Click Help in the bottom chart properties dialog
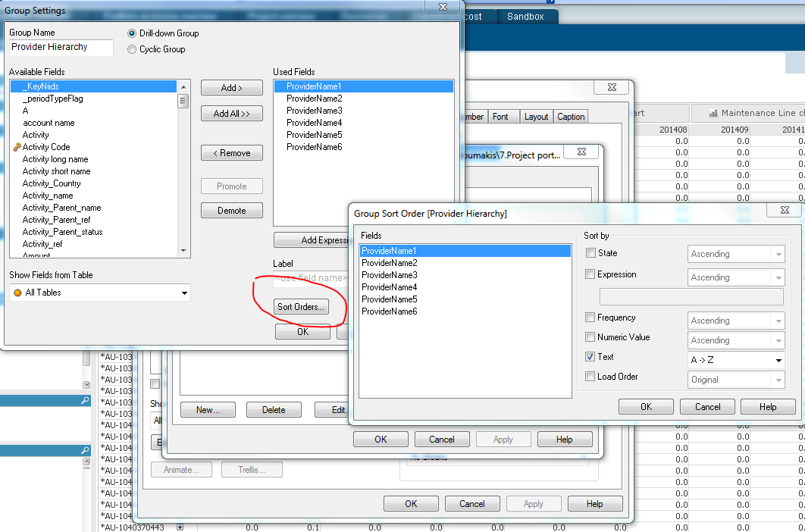 click(595, 504)
